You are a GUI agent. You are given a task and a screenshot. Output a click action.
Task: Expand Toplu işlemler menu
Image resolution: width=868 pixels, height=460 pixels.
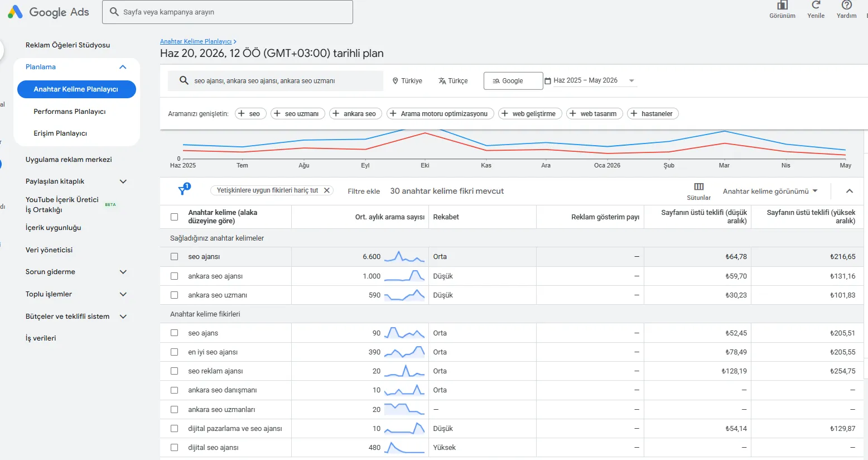[123, 294]
